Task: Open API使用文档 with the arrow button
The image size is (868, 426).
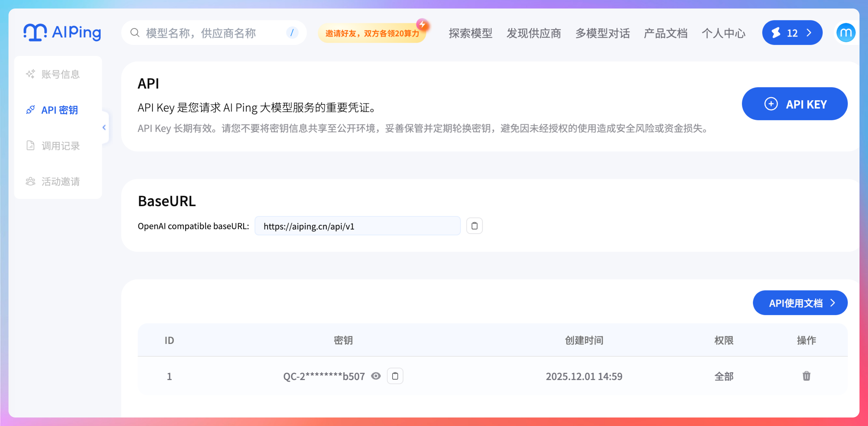Action: click(800, 303)
